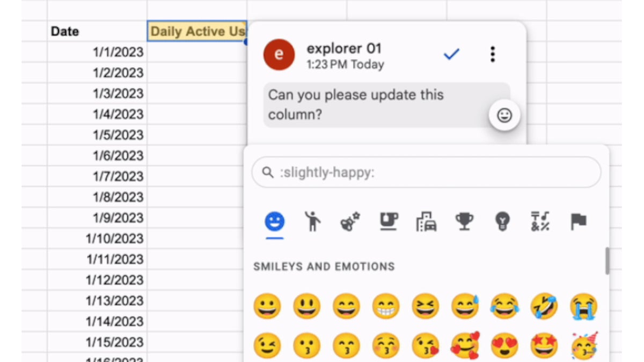The image size is (644, 362).
Task: Pick the grinning face with big eyes emoji
Action: 306,307
